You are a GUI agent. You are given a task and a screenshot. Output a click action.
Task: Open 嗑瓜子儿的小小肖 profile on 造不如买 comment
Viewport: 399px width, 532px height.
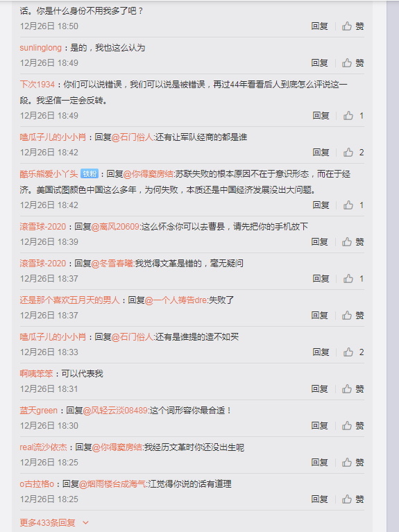(x=53, y=337)
